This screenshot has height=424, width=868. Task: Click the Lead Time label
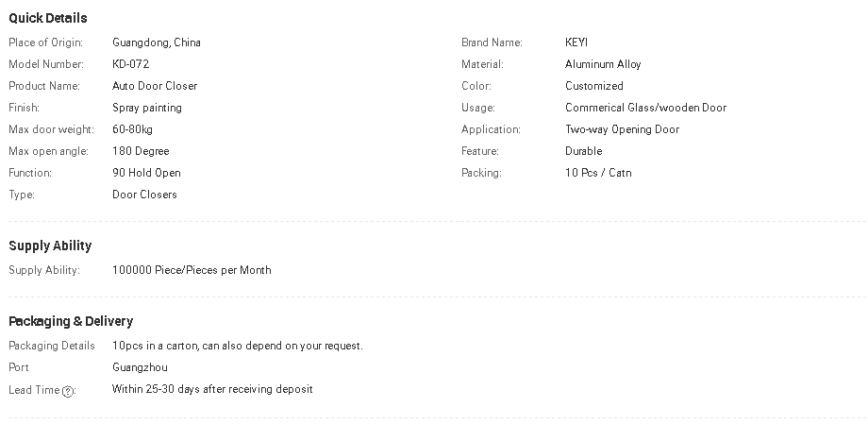point(34,390)
